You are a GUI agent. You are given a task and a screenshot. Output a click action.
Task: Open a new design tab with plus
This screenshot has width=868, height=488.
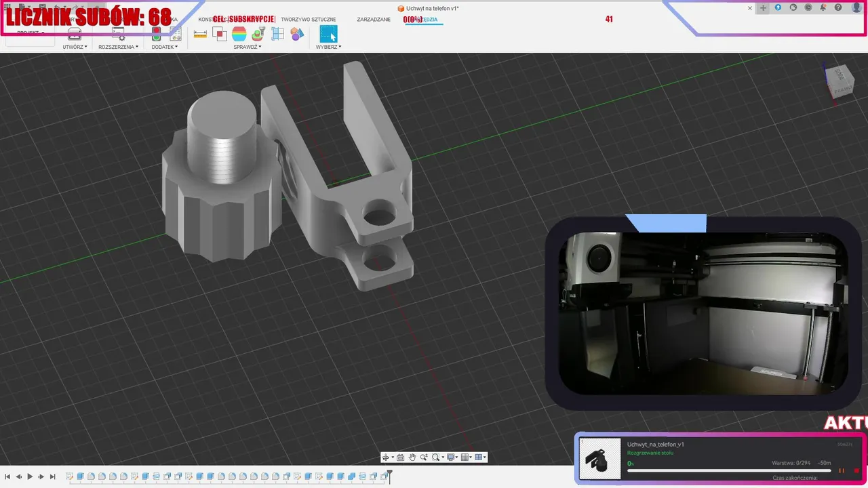(x=763, y=8)
